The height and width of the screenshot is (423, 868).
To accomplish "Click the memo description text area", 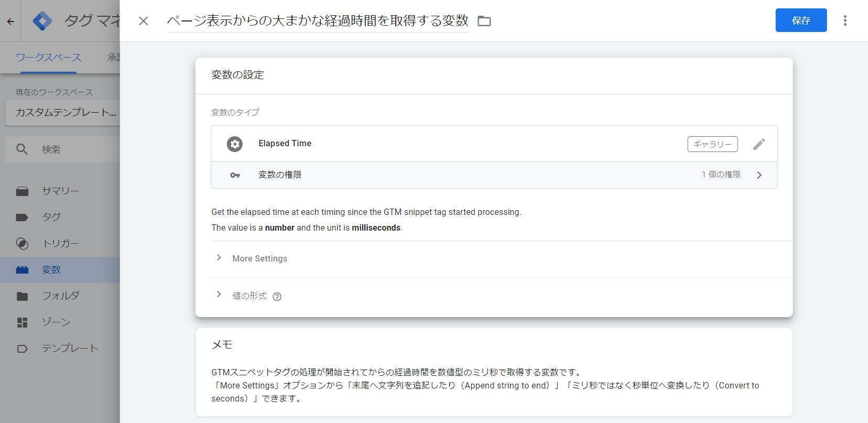I will tap(485, 385).
